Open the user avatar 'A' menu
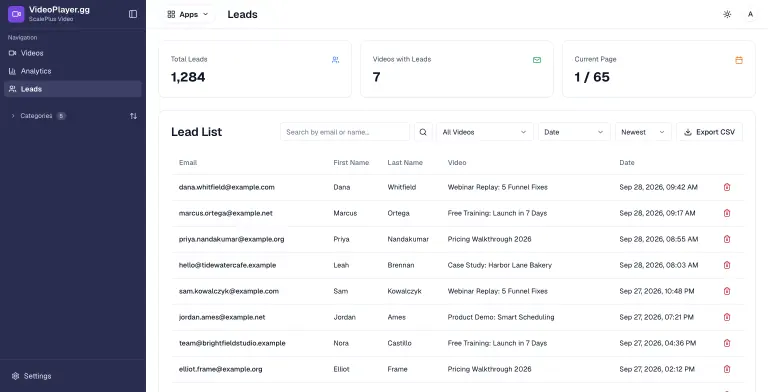This screenshot has width=768, height=392. (x=750, y=14)
